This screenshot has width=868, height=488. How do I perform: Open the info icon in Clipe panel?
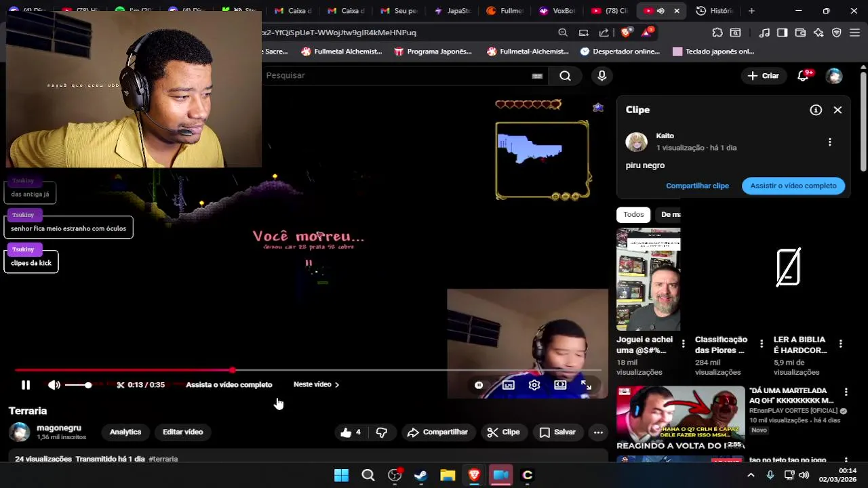(x=816, y=110)
